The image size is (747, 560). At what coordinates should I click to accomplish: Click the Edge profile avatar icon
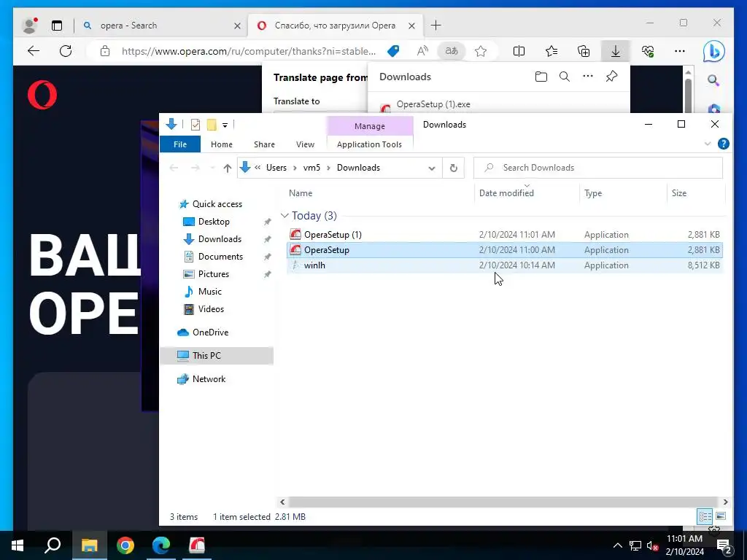coord(29,26)
